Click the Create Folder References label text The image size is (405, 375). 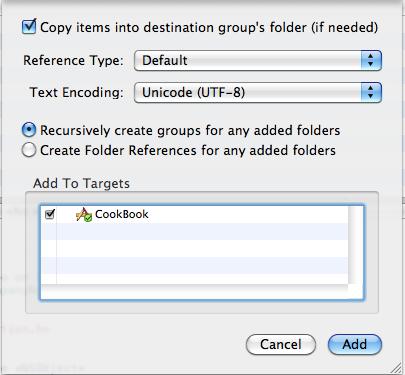(188, 150)
